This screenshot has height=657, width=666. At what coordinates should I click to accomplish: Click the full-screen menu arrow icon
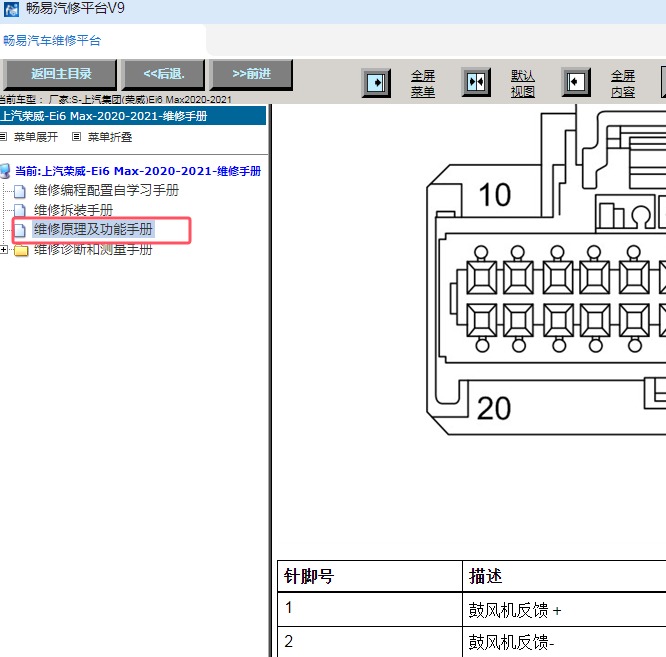click(x=376, y=82)
